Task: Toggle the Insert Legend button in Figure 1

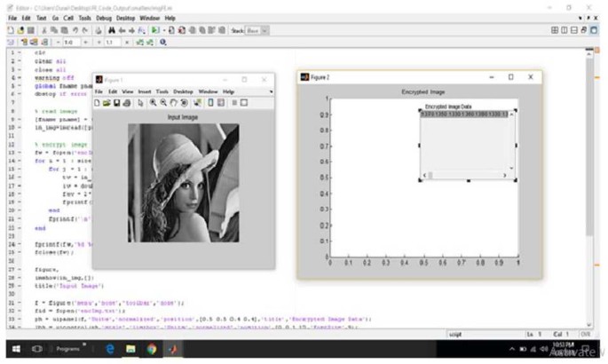Action: [x=221, y=103]
